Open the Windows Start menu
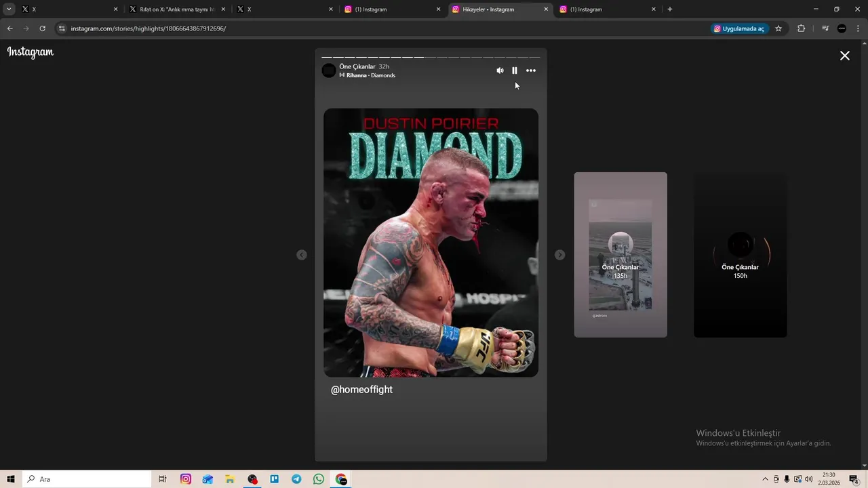Viewport: 868px width, 488px height. pyautogui.click(x=11, y=479)
